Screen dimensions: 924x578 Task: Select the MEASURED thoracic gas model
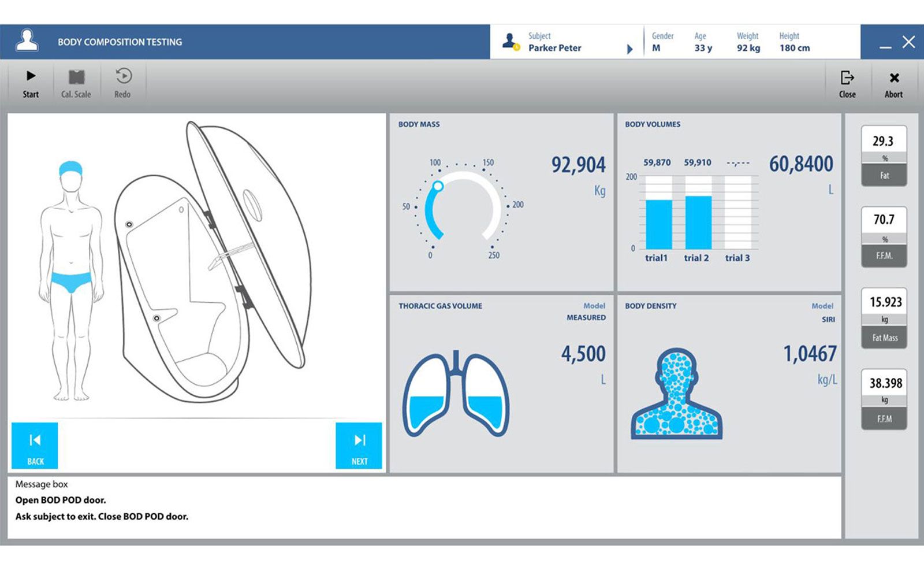coord(586,317)
